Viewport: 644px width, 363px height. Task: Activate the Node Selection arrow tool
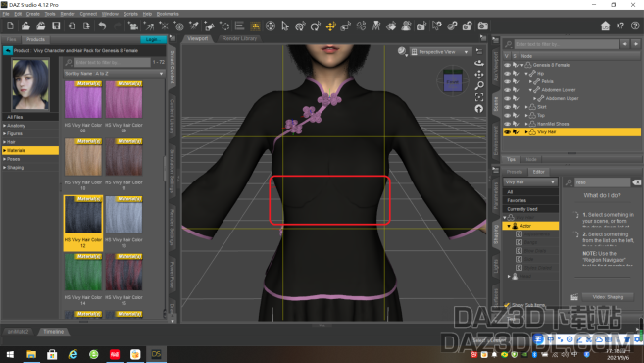point(285,26)
